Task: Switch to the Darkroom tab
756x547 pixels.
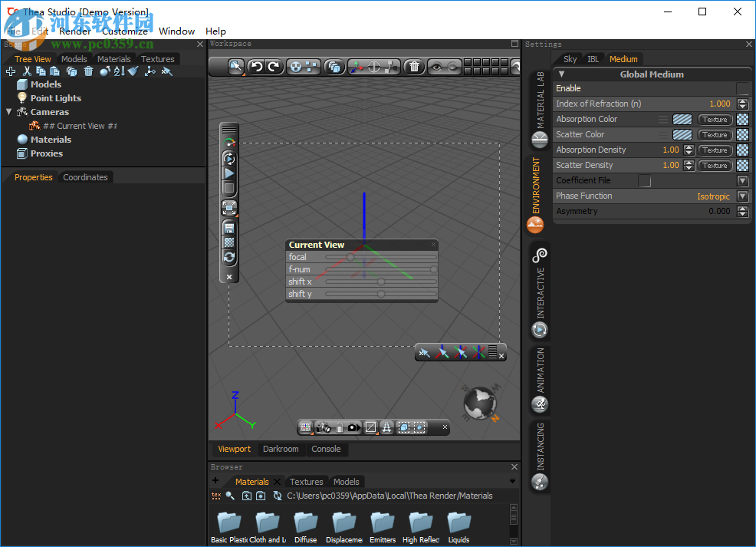Action: coord(281,449)
